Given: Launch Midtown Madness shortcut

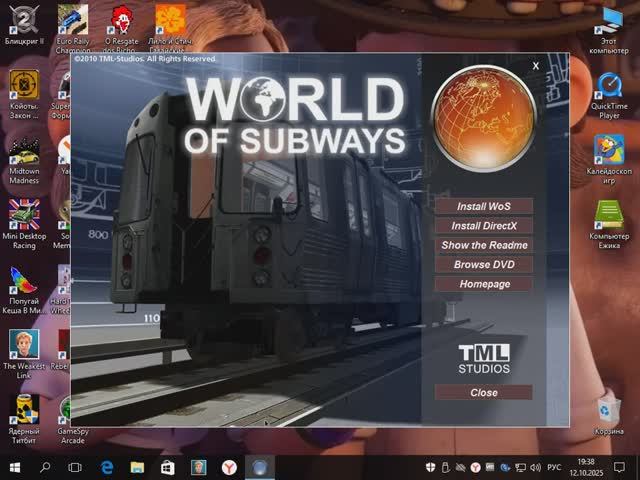Looking at the screenshot, I should click(x=24, y=160).
